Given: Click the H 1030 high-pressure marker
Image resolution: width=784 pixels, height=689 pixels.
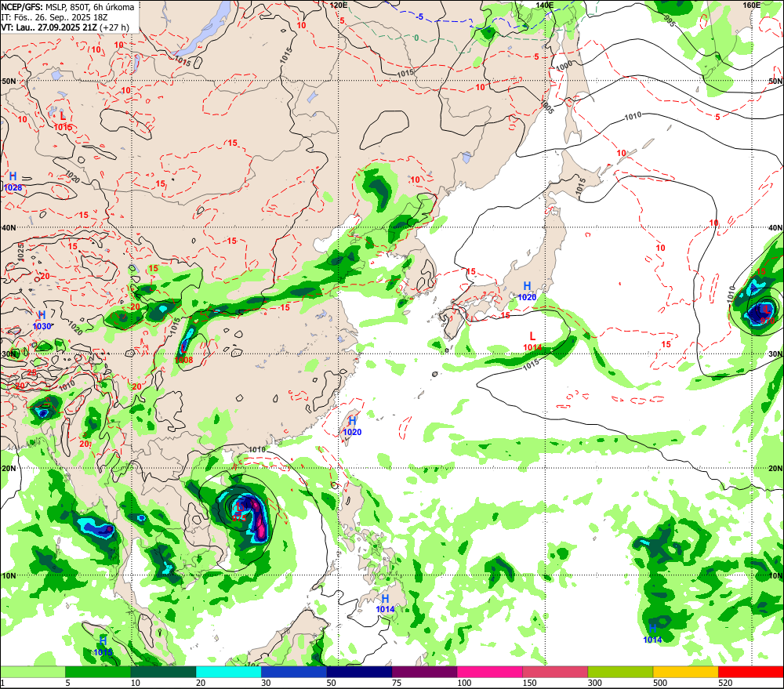Looking at the screenshot, I should [x=42, y=321].
